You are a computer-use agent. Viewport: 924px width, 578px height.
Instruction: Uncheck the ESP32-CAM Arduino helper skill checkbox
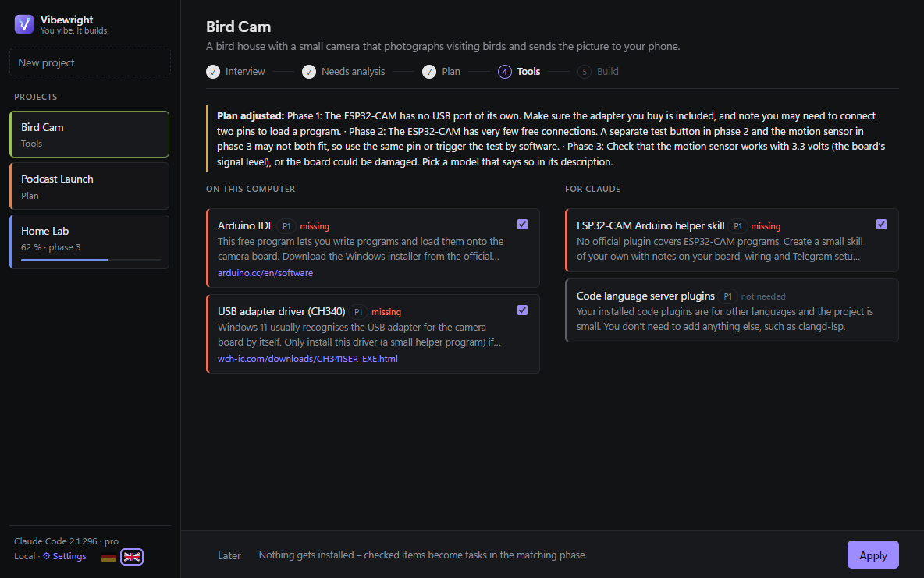tap(882, 225)
